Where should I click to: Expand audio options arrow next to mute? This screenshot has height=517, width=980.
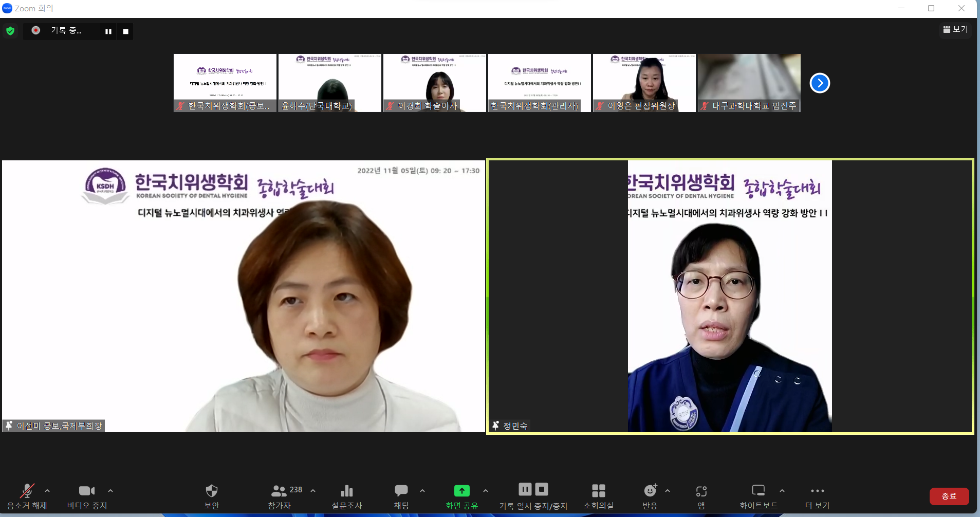[47, 491]
